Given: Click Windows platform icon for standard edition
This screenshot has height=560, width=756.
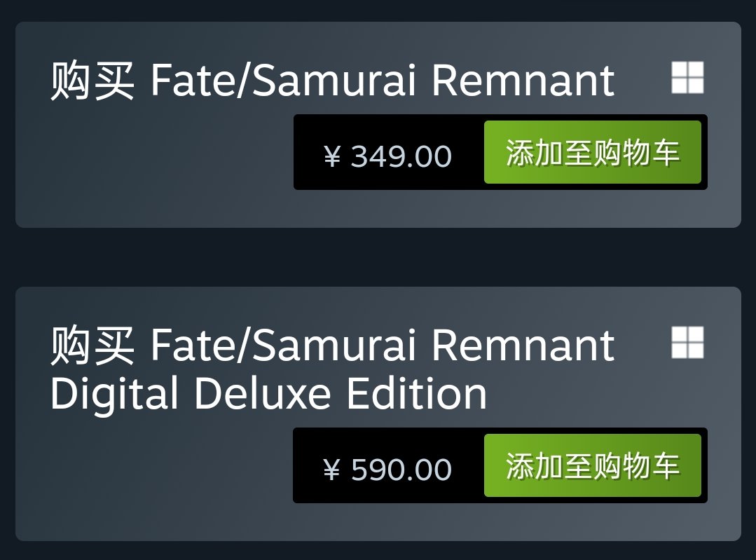Looking at the screenshot, I should 687,77.
